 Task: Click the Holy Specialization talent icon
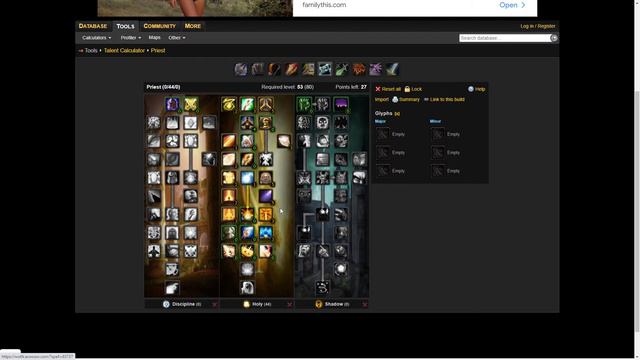point(265,104)
